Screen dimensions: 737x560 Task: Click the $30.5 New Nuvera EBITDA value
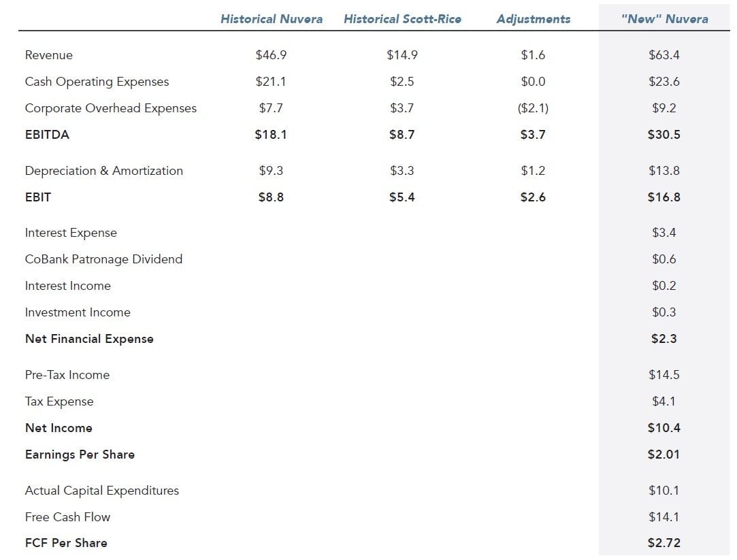point(664,135)
